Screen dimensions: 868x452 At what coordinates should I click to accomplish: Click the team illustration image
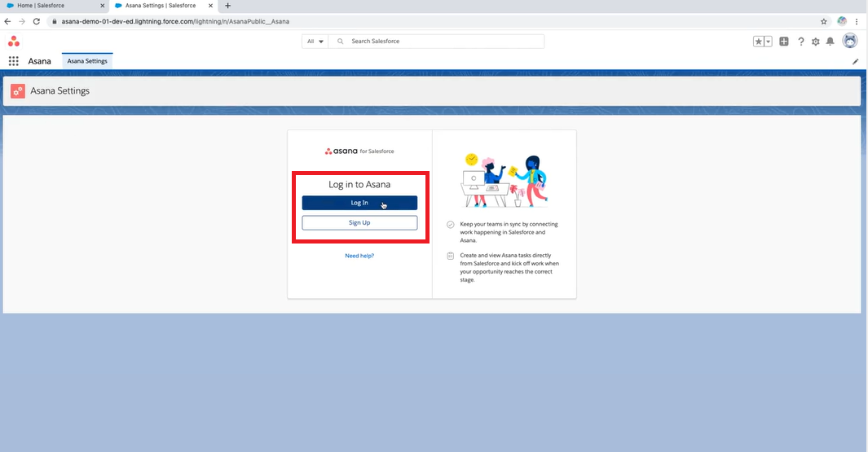504,181
